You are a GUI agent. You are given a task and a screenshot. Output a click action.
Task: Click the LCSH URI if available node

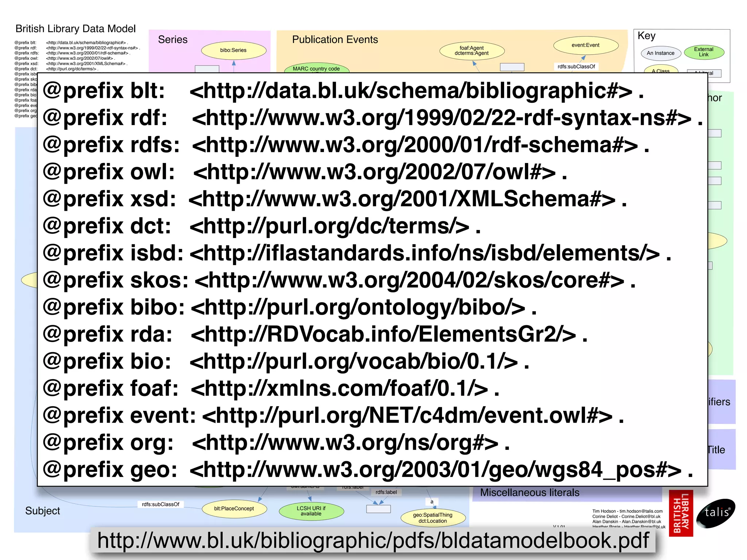[311, 511]
